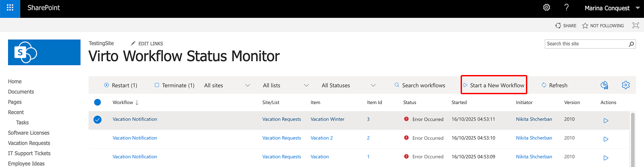Expand the All Statuses dropdown
The height and width of the screenshot is (167, 644).
349,85
